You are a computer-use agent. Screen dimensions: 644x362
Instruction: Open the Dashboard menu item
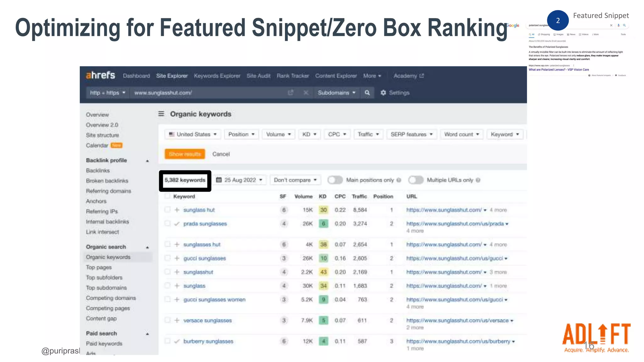click(x=136, y=76)
